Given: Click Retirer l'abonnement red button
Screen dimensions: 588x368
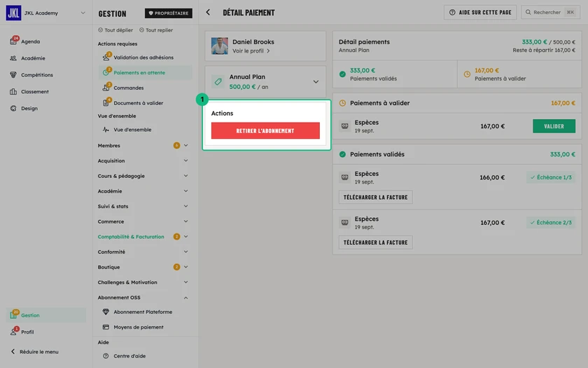Looking at the screenshot, I should (x=265, y=130).
